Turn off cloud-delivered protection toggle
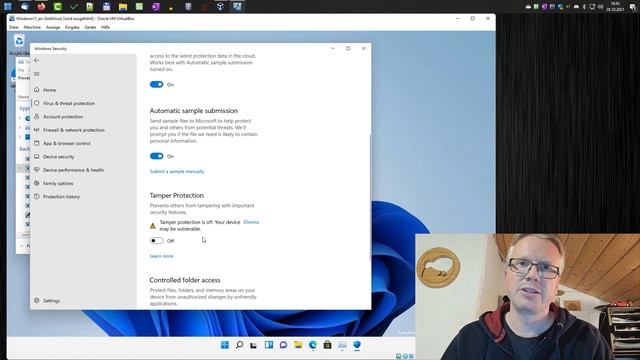The image size is (640, 360). point(156,84)
